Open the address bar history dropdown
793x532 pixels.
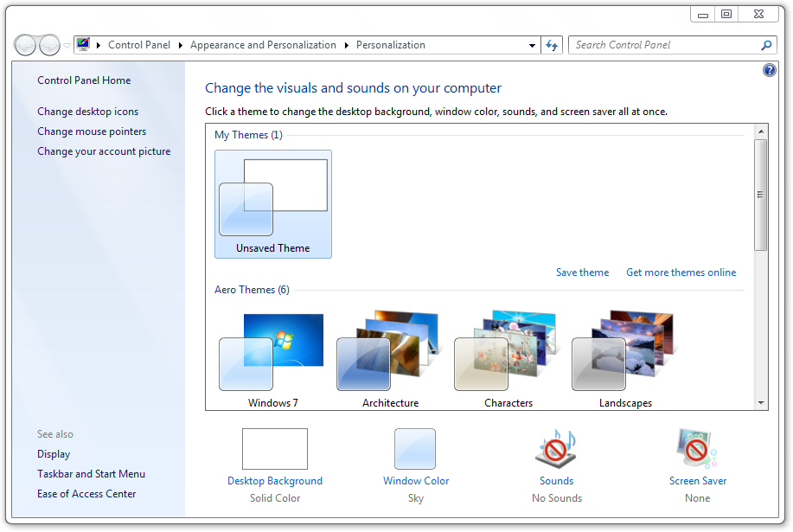click(532, 46)
